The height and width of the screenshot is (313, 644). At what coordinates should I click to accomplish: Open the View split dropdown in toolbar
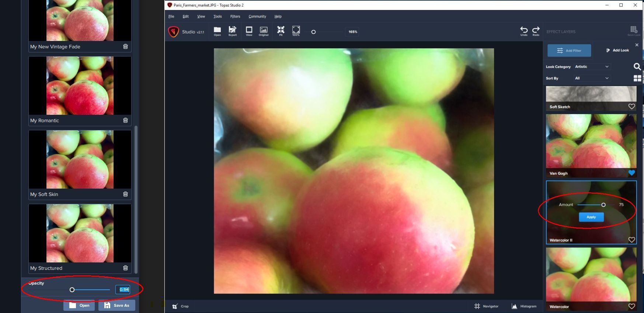coord(249,31)
